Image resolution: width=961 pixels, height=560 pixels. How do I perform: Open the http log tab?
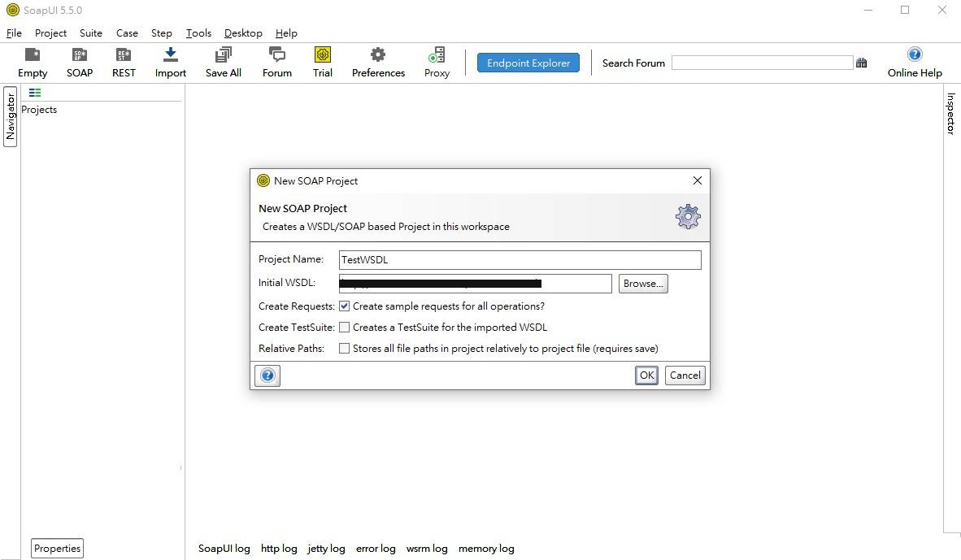coord(279,549)
